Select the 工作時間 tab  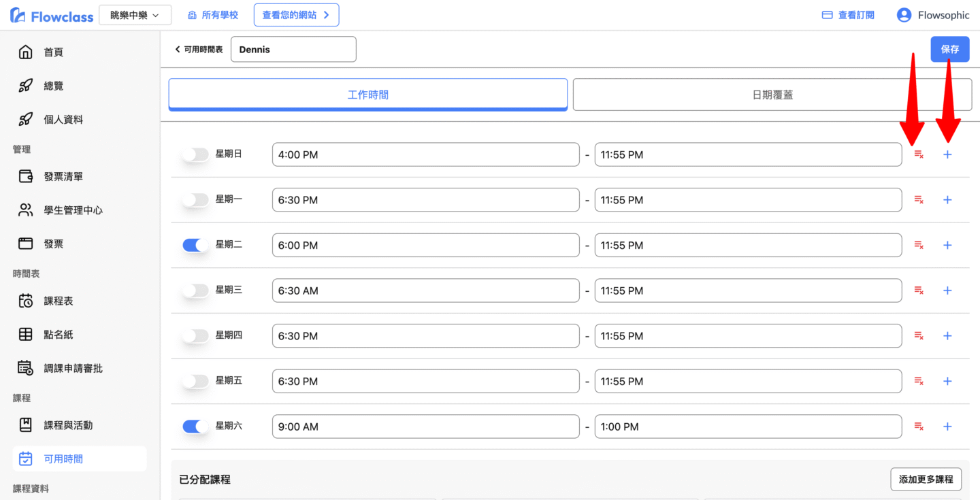pyautogui.click(x=367, y=95)
